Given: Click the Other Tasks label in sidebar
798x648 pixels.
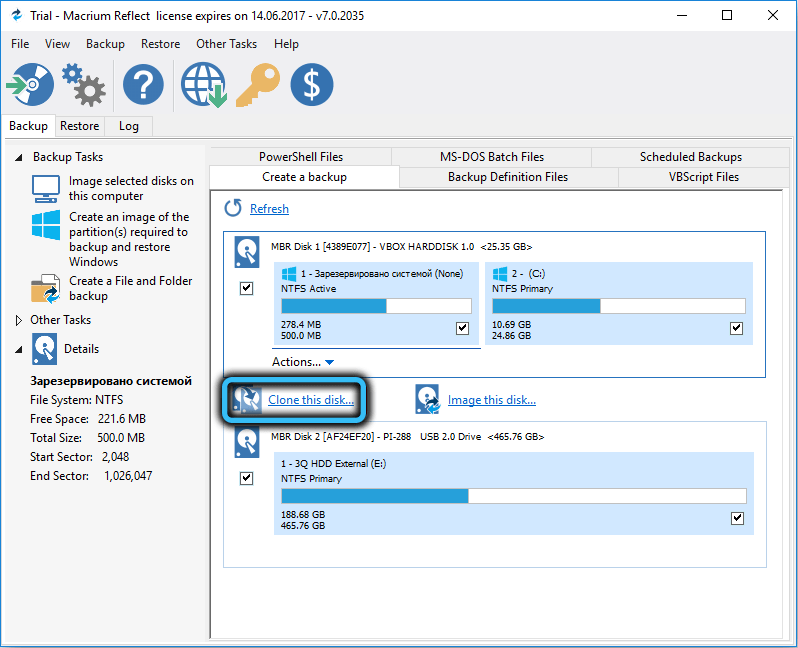Looking at the screenshot, I should pyautogui.click(x=61, y=320).
